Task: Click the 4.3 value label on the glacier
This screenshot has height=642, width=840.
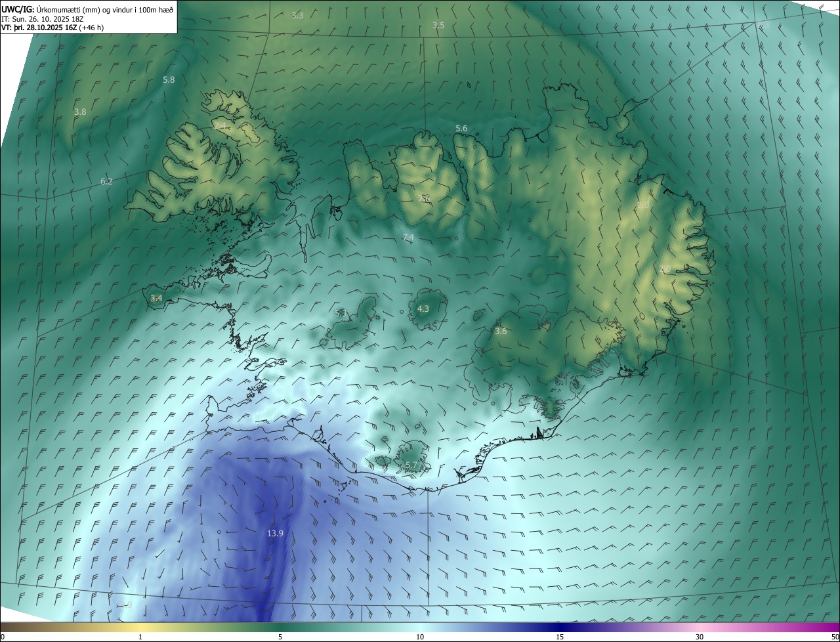Action: [x=423, y=309]
